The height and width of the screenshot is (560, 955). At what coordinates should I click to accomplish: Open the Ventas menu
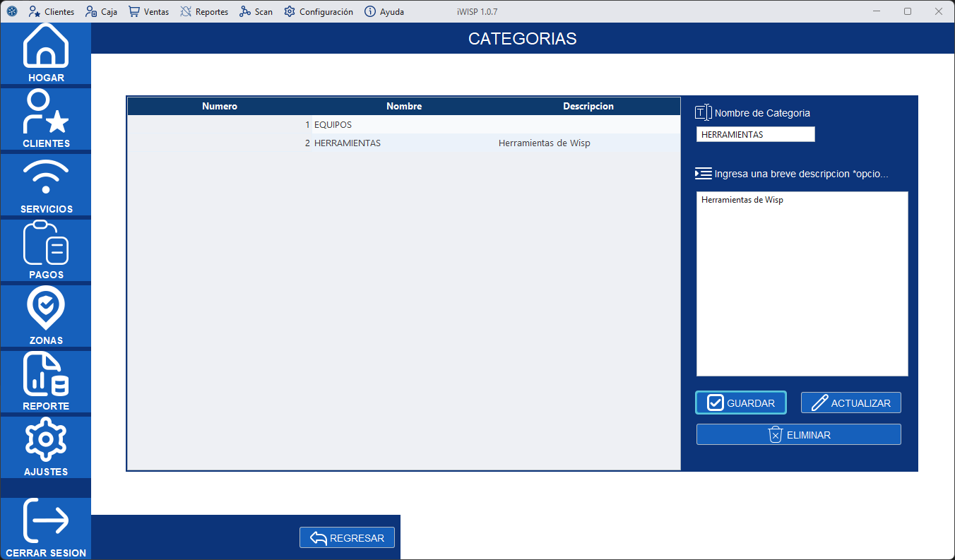point(148,11)
